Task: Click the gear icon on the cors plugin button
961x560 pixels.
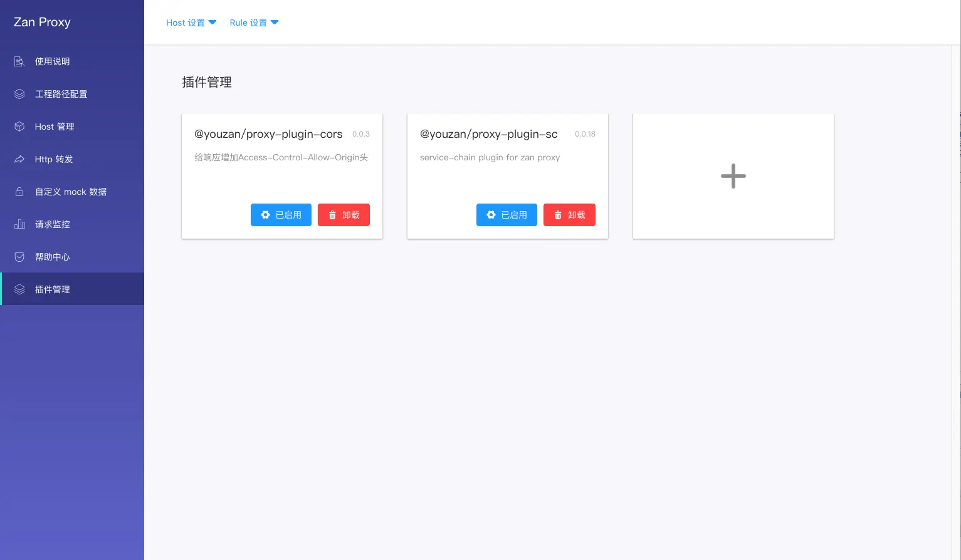Action: coord(266,214)
